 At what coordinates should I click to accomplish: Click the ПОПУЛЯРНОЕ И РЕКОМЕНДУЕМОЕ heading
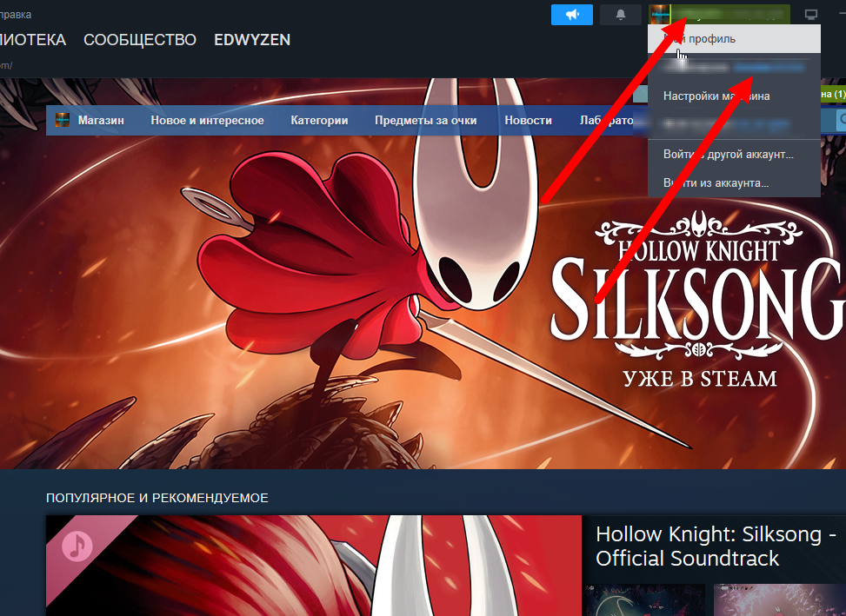pyautogui.click(x=157, y=498)
